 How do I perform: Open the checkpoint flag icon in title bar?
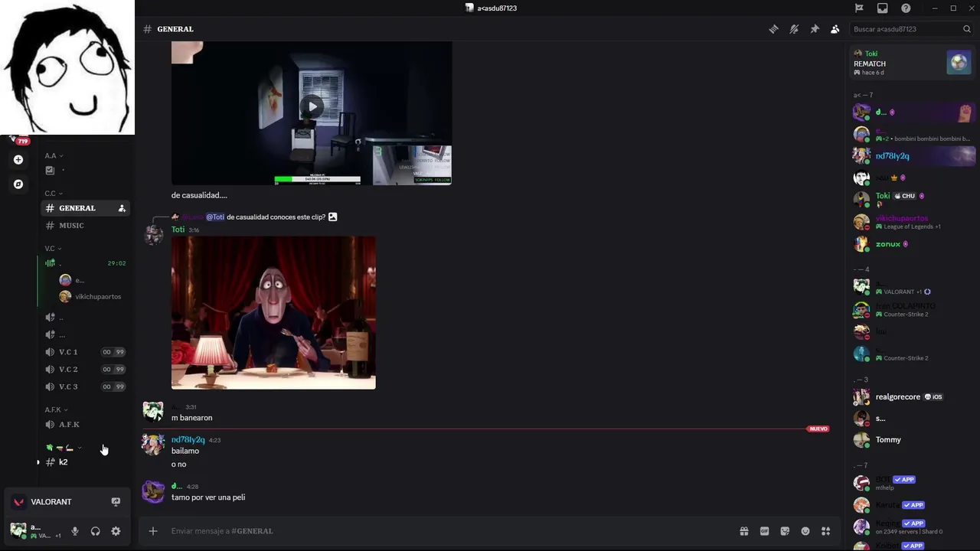point(859,8)
